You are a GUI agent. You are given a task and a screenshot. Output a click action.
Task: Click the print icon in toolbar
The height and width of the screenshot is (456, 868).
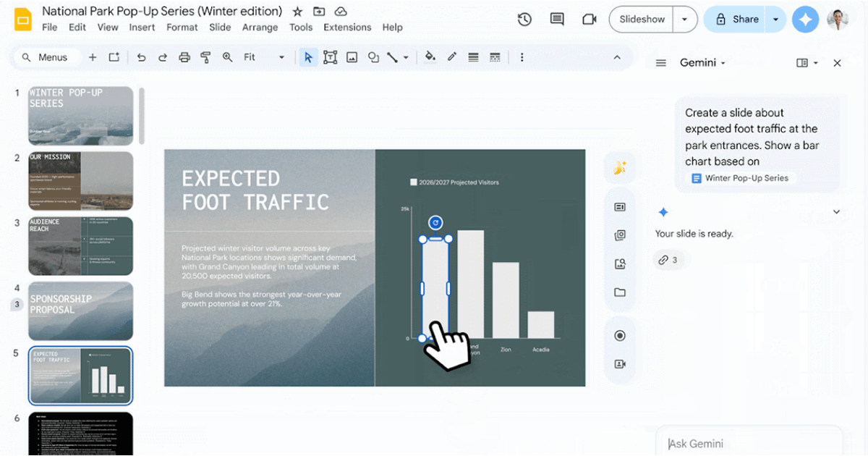click(x=184, y=57)
